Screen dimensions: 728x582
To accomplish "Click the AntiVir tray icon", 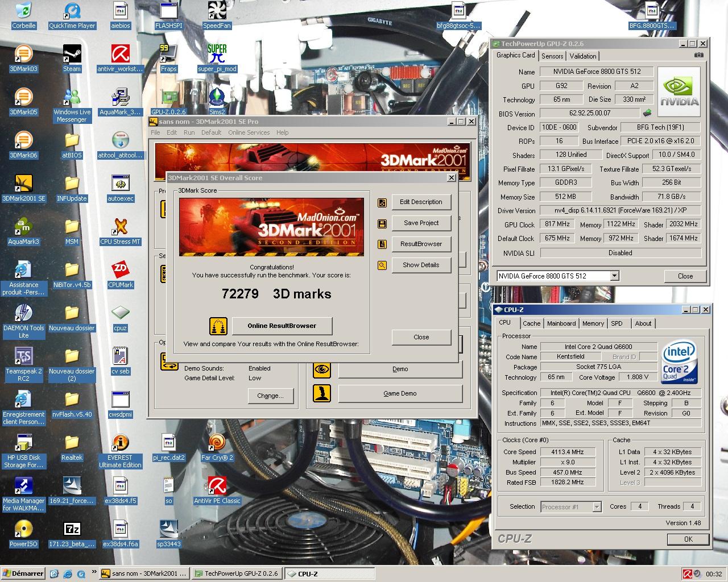I will click(x=688, y=574).
